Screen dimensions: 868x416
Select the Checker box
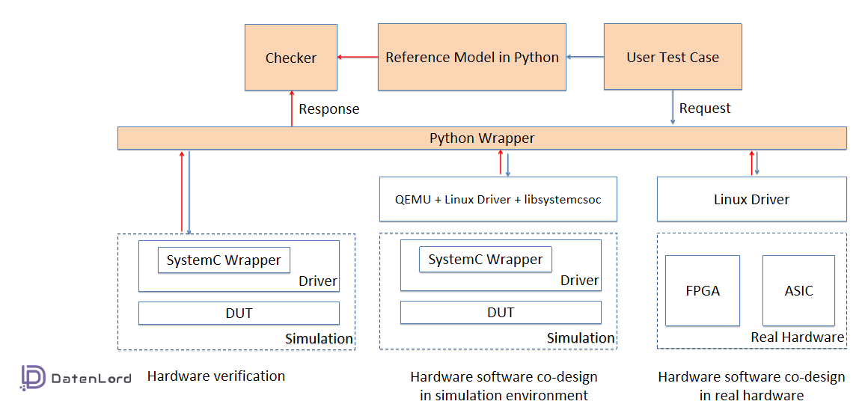[x=291, y=58]
